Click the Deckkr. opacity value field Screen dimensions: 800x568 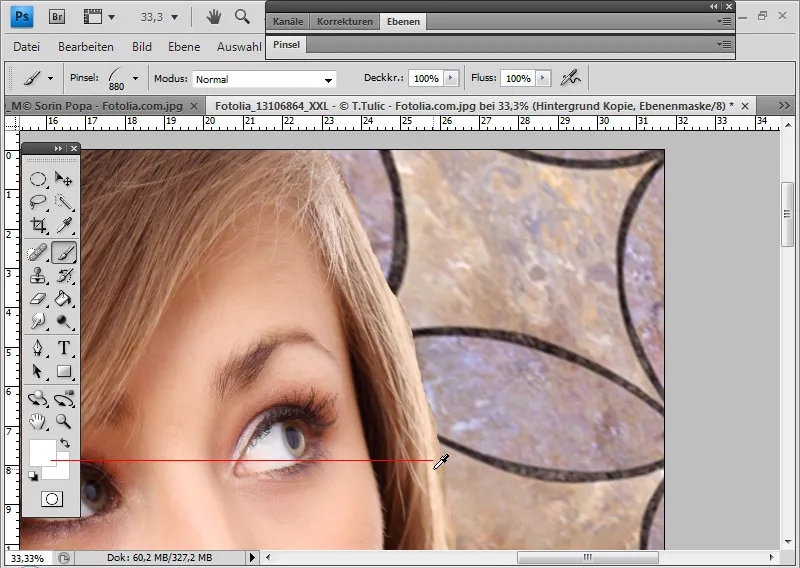[426, 78]
